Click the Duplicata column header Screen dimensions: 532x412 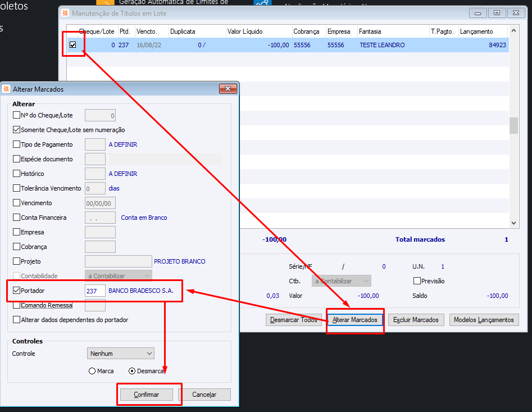click(x=197, y=31)
